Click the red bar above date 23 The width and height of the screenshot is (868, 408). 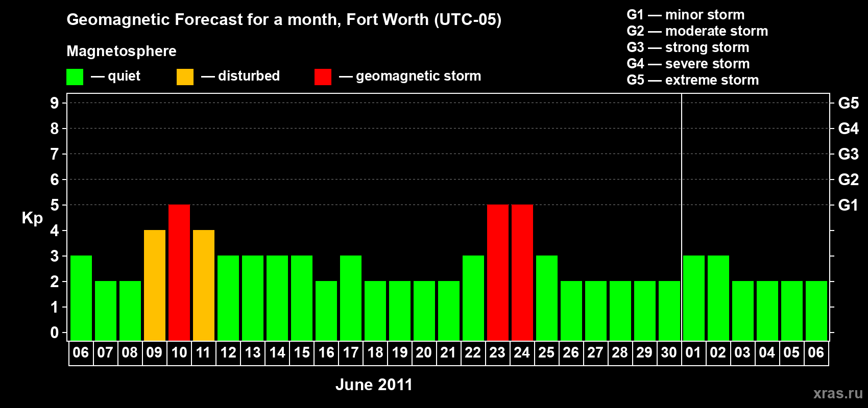coord(498,273)
